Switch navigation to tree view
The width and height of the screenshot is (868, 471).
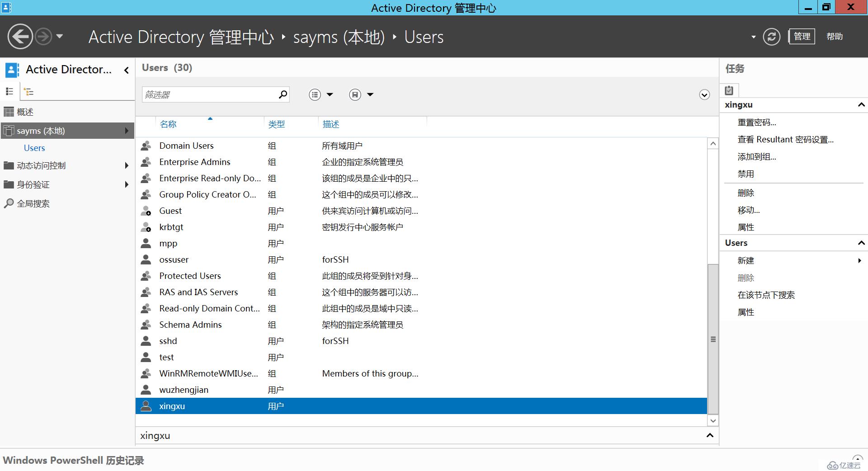[x=29, y=92]
